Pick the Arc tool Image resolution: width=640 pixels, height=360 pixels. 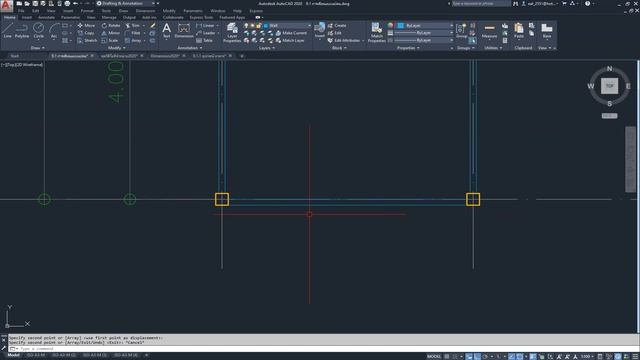(x=54, y=31)
